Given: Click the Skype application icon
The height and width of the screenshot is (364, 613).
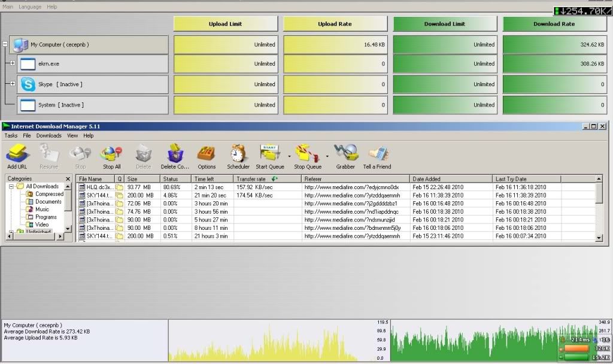Looking at the screenshot, I should coord(28,84).
